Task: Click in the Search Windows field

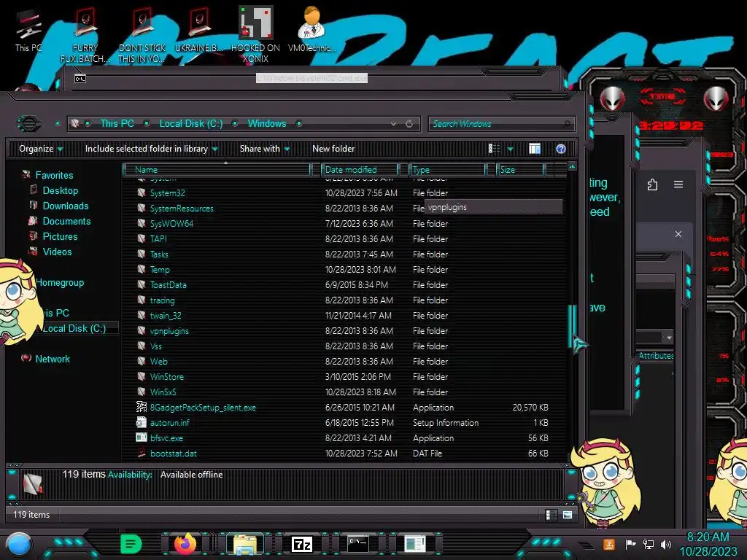Action: (x=501, y=124)
